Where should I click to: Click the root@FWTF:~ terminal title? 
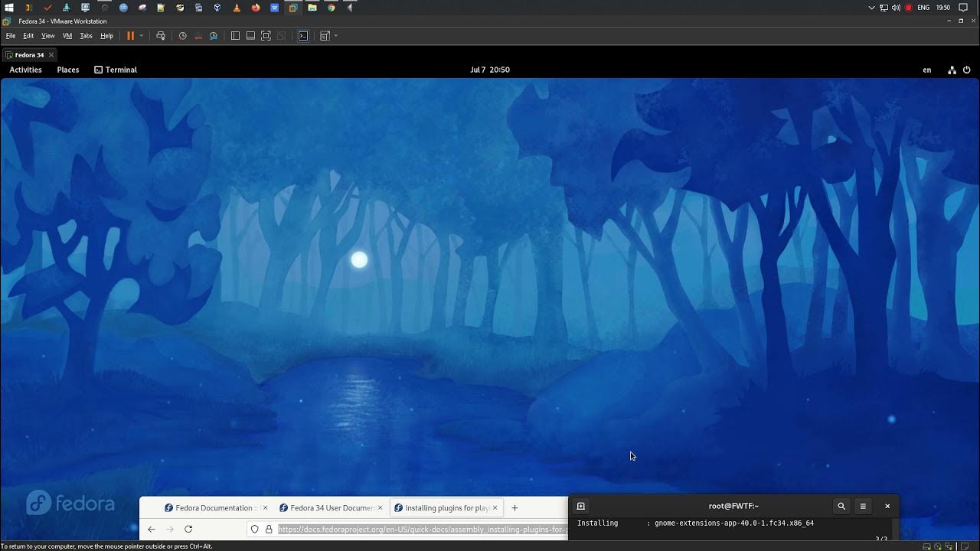click(733, 506)
